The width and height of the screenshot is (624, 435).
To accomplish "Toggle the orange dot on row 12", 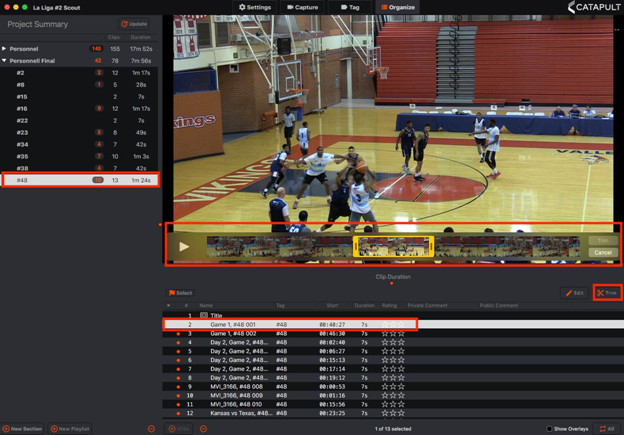I will pos(178,412).
